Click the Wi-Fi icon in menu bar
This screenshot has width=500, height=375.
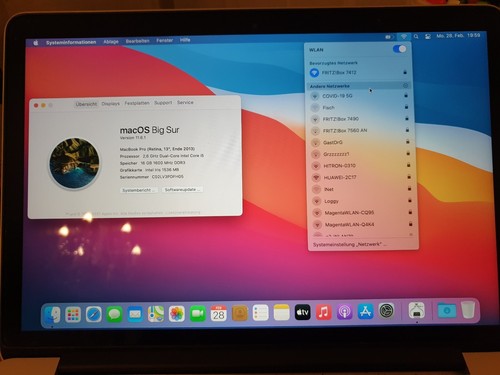pos(404,37)
